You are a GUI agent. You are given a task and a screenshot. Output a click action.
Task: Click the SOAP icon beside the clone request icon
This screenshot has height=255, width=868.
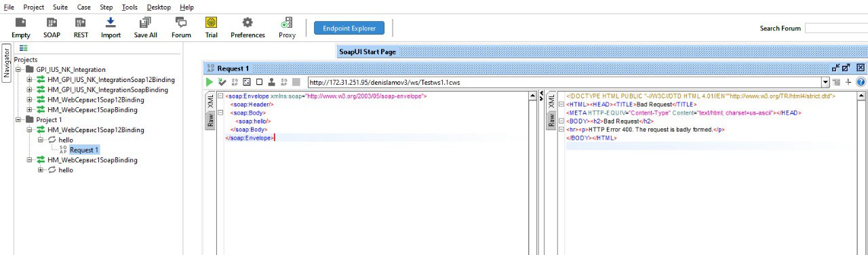coord(283,82)
